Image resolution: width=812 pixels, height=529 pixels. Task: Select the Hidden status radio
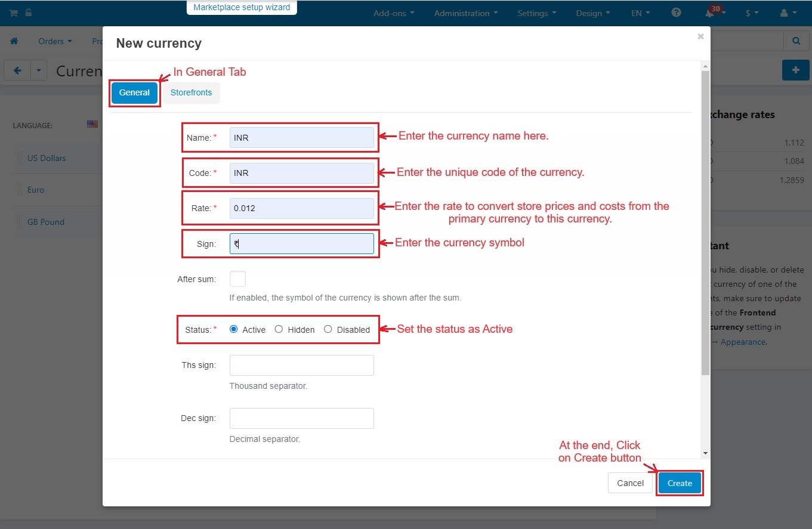click(x=279, y=329)
